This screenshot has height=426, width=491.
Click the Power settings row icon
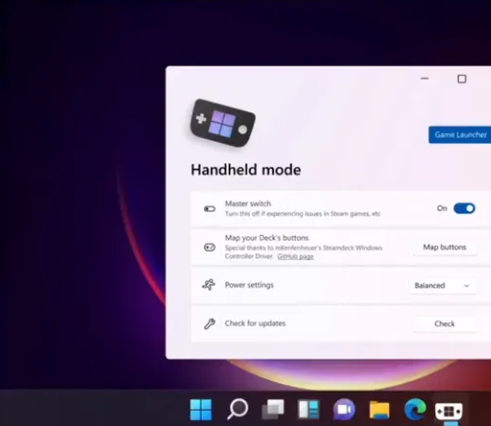pos(209,285)
